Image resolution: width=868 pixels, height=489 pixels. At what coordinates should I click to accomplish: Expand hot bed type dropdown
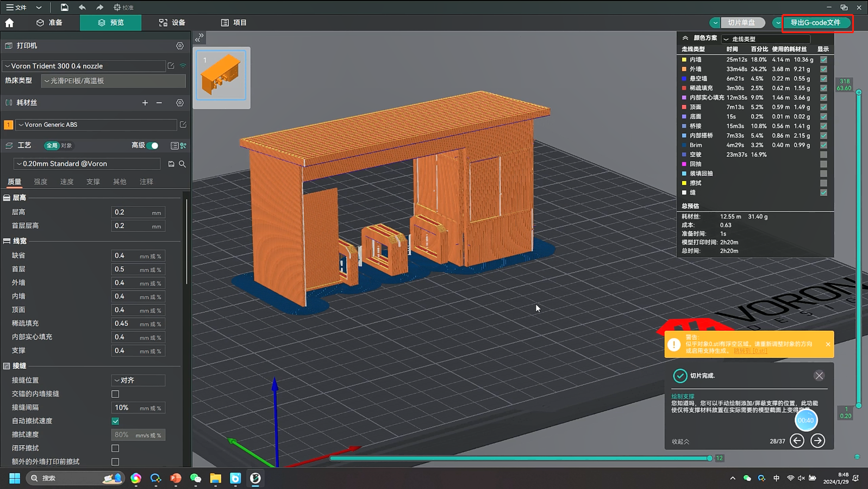pos(113,81)
